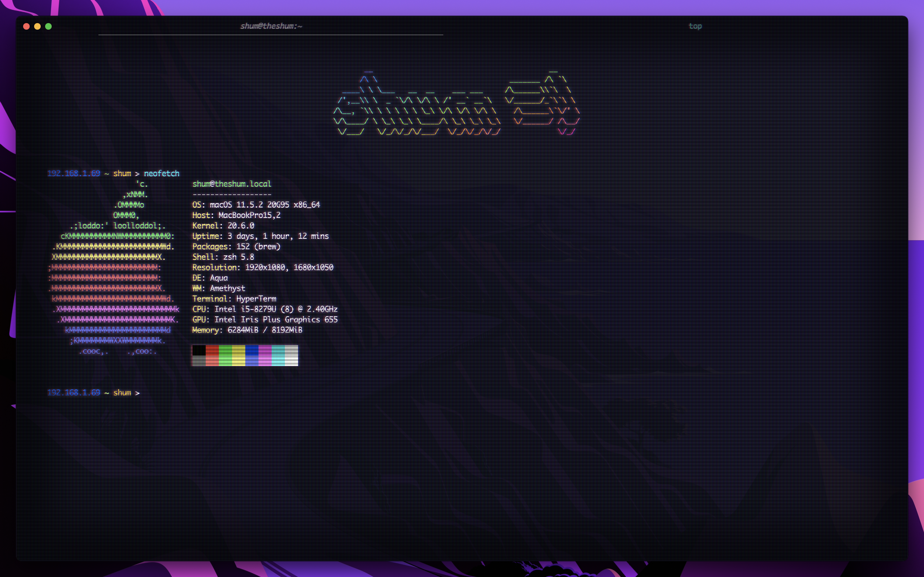Open the top tab
This screenshot has width=924, height=577.
695,26
